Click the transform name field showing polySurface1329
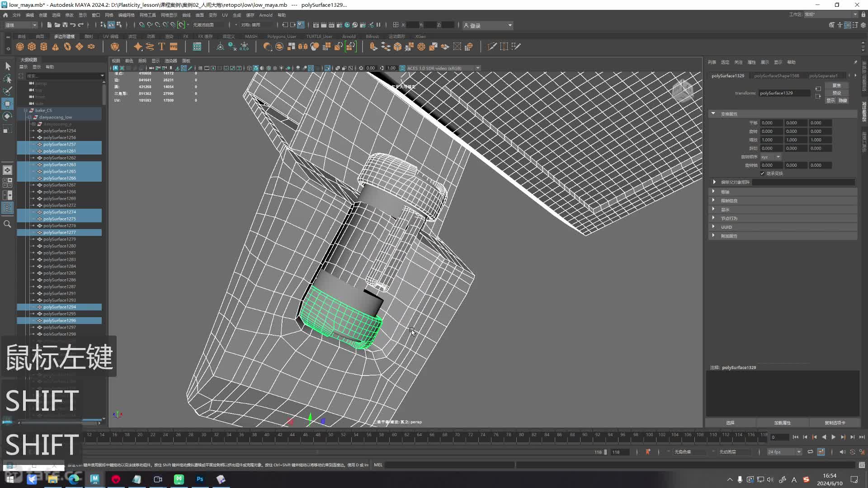Screen dimensions: 868x488 click(784, 93)
